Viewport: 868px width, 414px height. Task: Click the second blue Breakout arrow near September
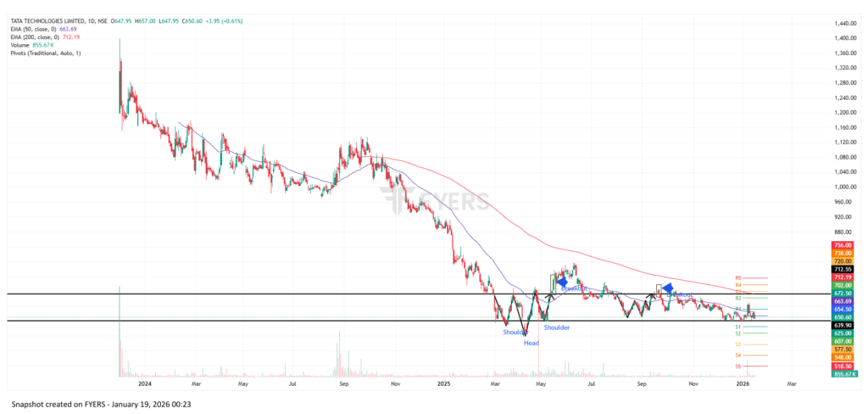pos(668,288)
